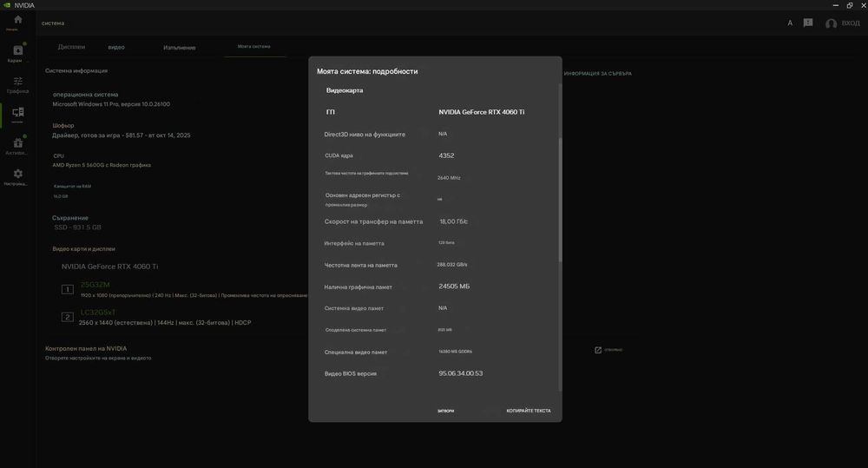
Task: Switch to the Дисплеи tab
Action: click(71, 47)
